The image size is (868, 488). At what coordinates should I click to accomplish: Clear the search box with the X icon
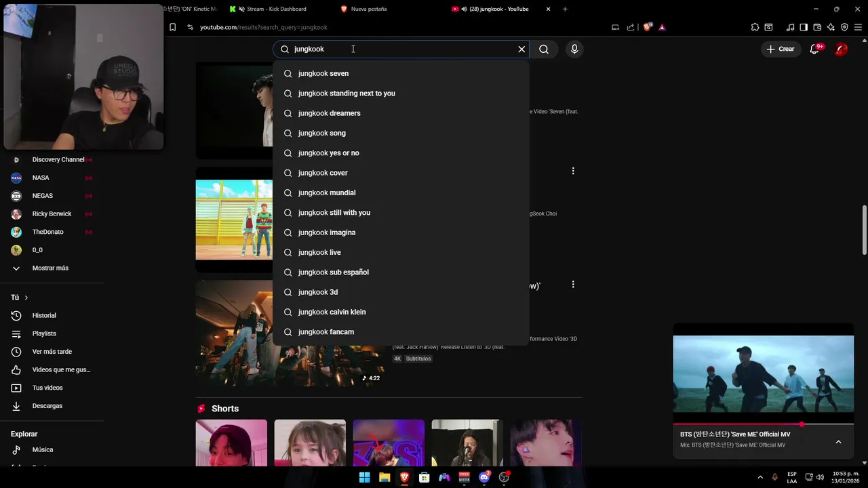[x=521, y=49]
